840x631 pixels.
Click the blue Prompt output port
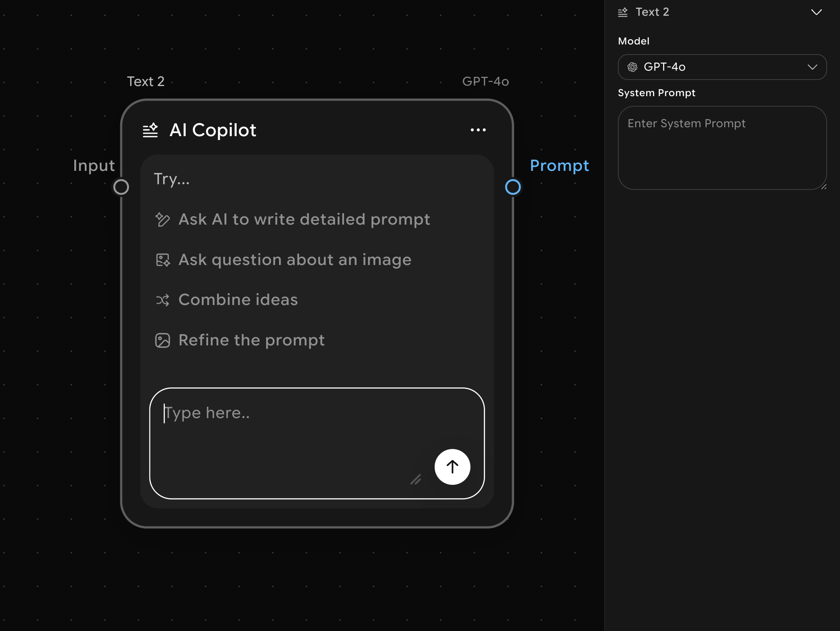(513, 187)
